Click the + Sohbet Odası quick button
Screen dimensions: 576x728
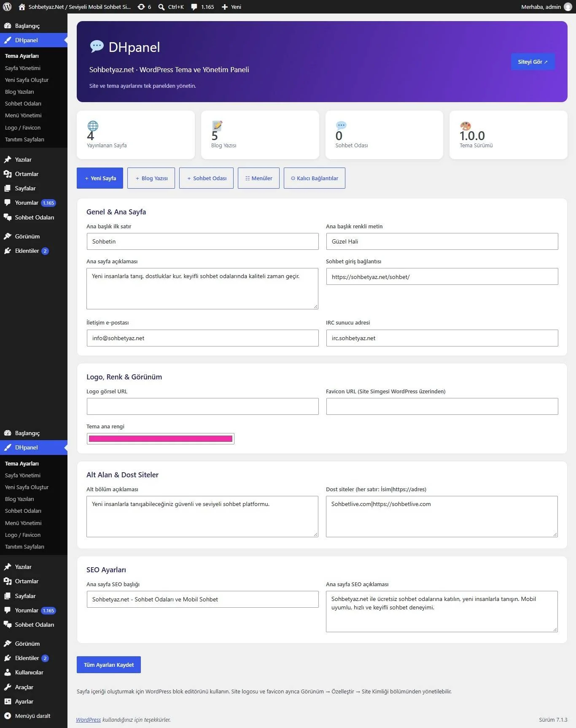(x=206, y=178)
